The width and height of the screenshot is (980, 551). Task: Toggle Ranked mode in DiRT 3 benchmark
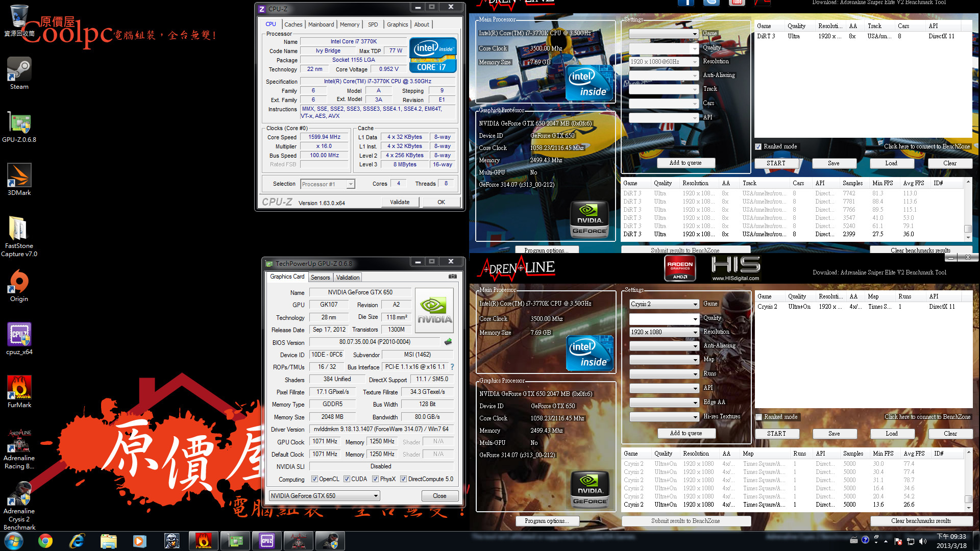click(758, 146)
